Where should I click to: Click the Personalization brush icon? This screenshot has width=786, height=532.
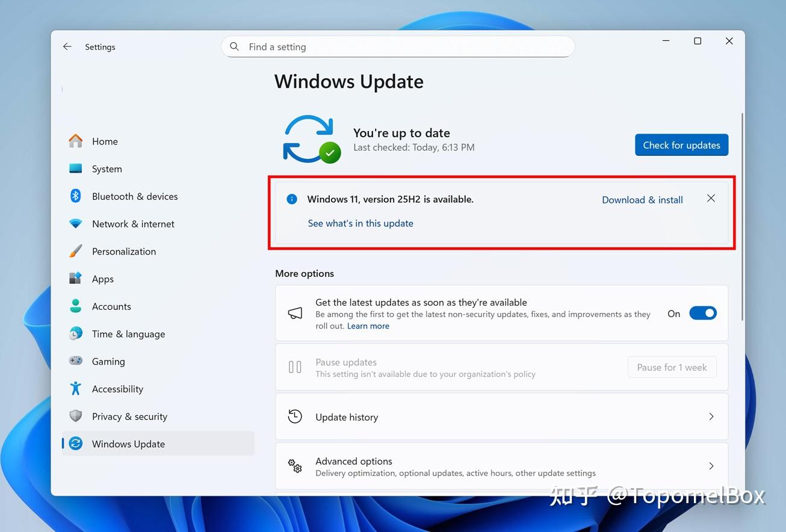75,251
